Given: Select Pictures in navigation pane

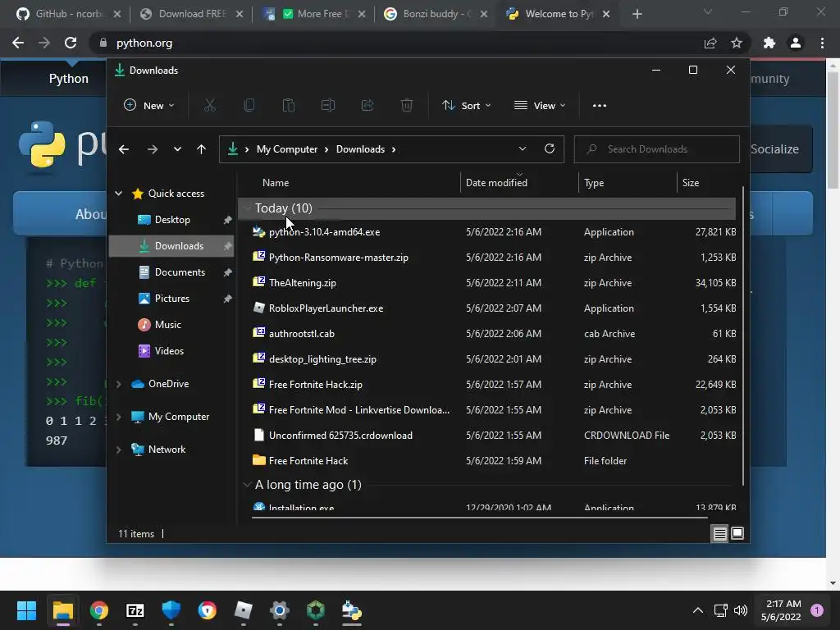Looking at the screenshot, I should pos(172,299).
